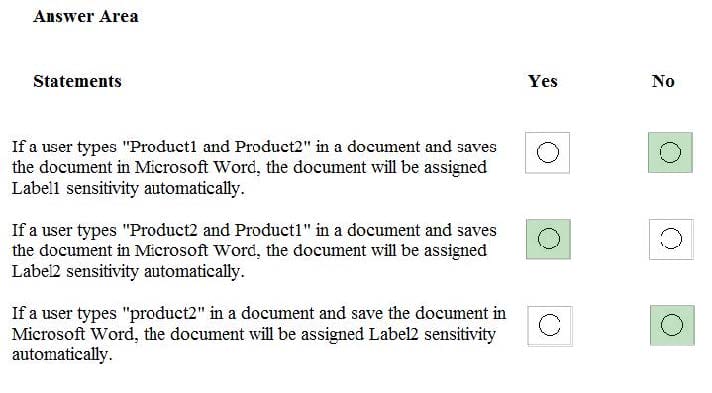Click the Yes column header
Screen dimensions: 712x393
pyautogui.click(x=543, y=81)
